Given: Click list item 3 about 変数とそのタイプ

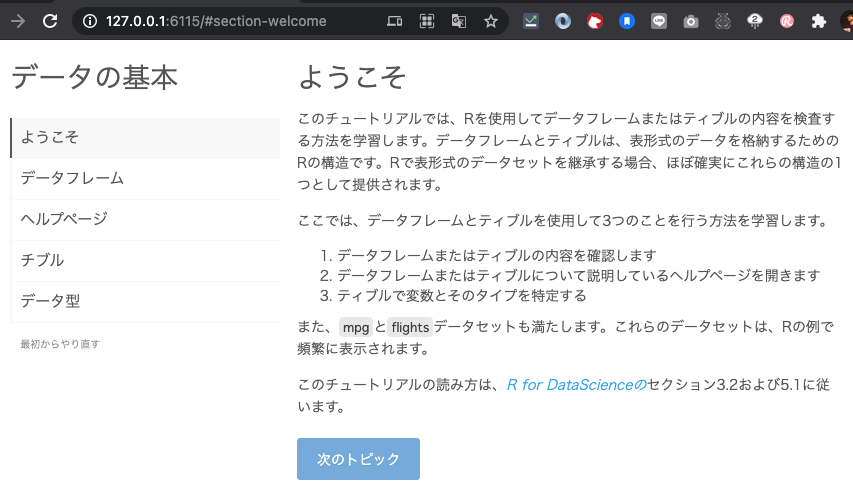Looking at the screenshot, I should click(462, 295).
